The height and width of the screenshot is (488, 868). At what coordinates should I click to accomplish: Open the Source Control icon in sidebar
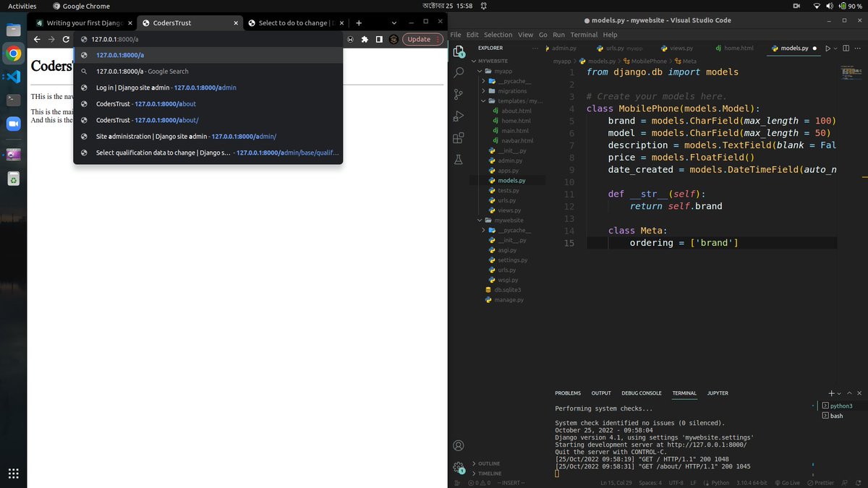[458, 93]
